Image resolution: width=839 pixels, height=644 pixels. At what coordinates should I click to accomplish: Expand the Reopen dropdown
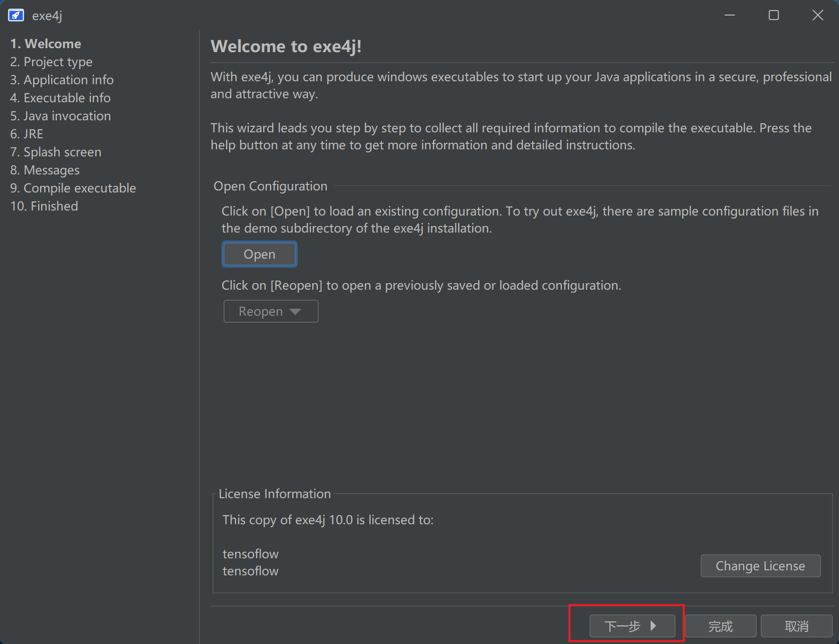271,311
